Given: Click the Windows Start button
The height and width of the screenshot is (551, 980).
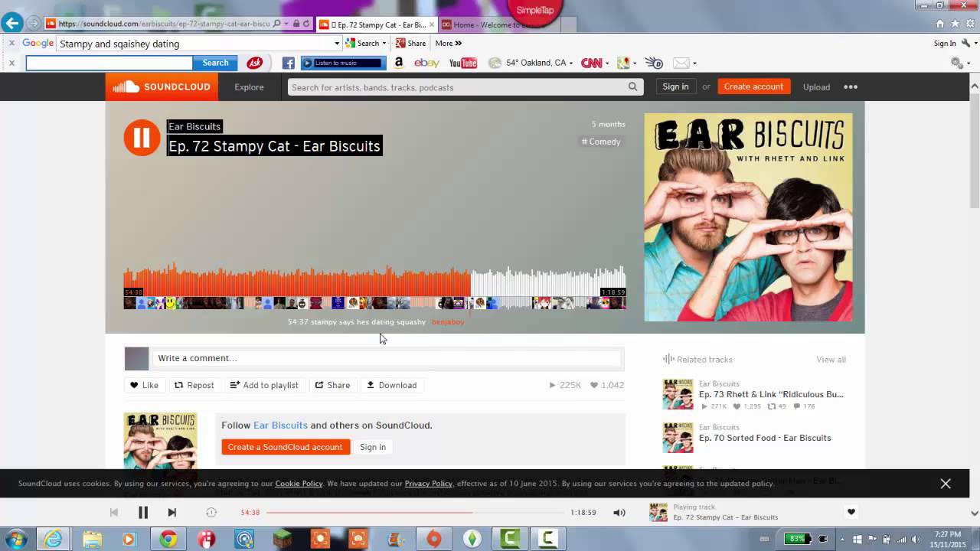Looking at the screenshot, I should (x=15, y=540).
